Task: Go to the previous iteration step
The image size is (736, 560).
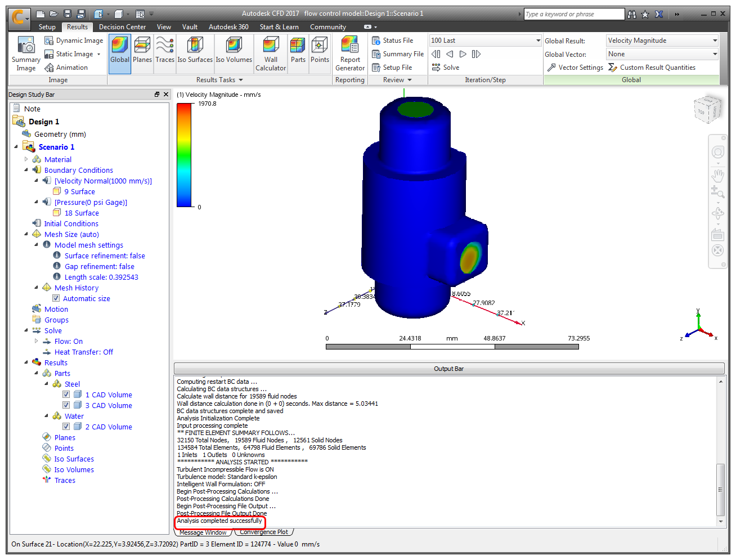Action: pos(450,54)
